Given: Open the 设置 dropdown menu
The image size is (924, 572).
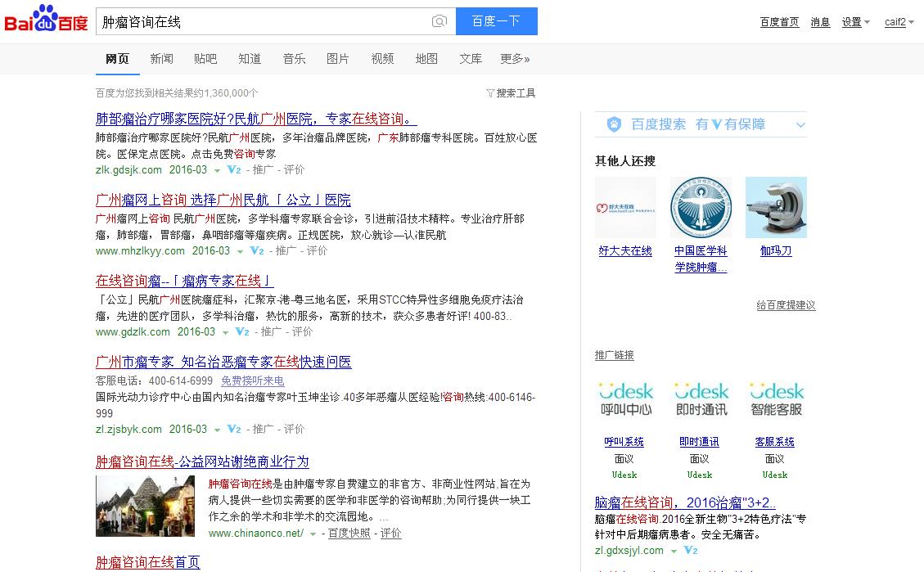Looking at the screenshot, I should (855, 22).
